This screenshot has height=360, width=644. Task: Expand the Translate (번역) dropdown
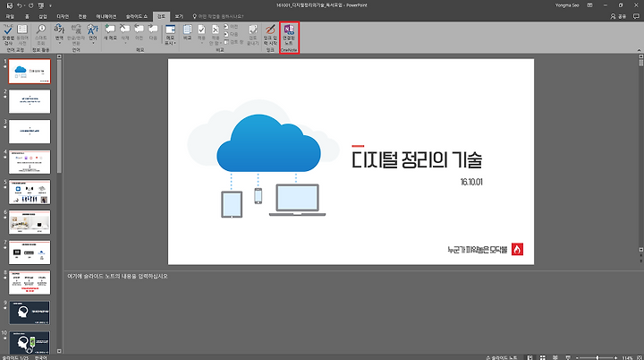[59, 35]
